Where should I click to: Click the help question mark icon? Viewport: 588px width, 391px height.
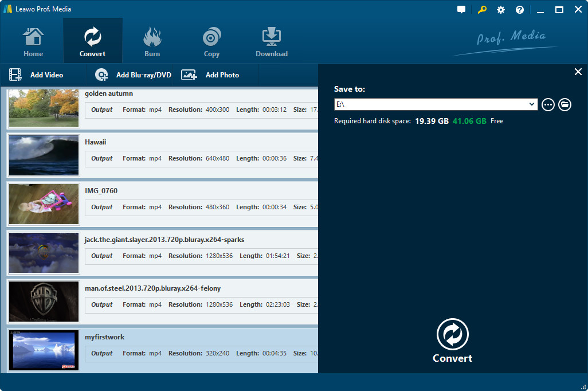tap(520, 10)
